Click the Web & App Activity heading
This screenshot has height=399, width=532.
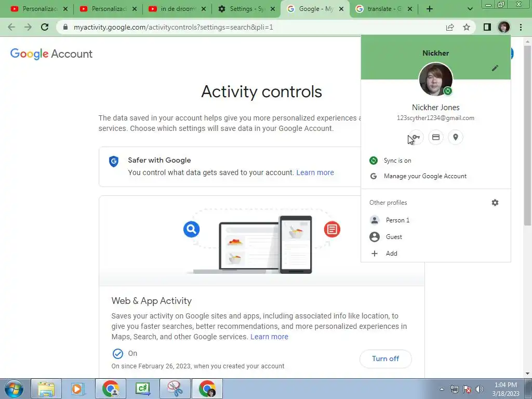point(152,301)
